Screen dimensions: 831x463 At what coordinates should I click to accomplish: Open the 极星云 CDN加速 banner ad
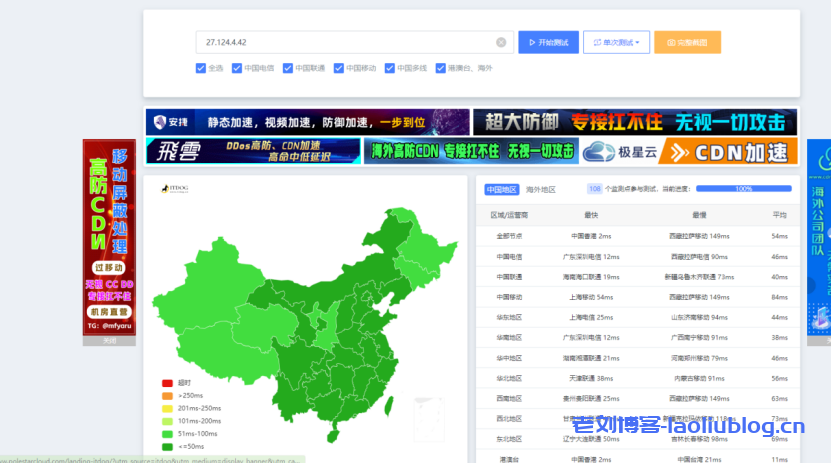pyautogui.click(x=689, y=153)
